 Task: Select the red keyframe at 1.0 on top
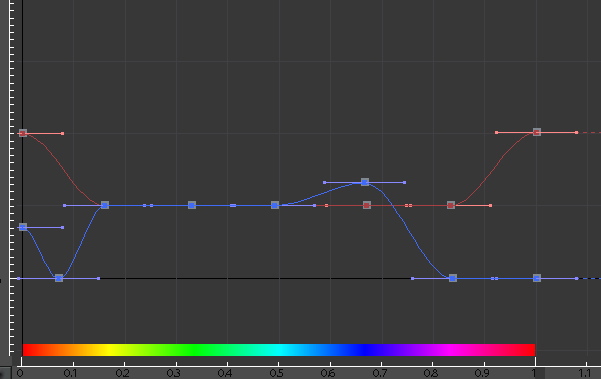[x=537, y=132]
